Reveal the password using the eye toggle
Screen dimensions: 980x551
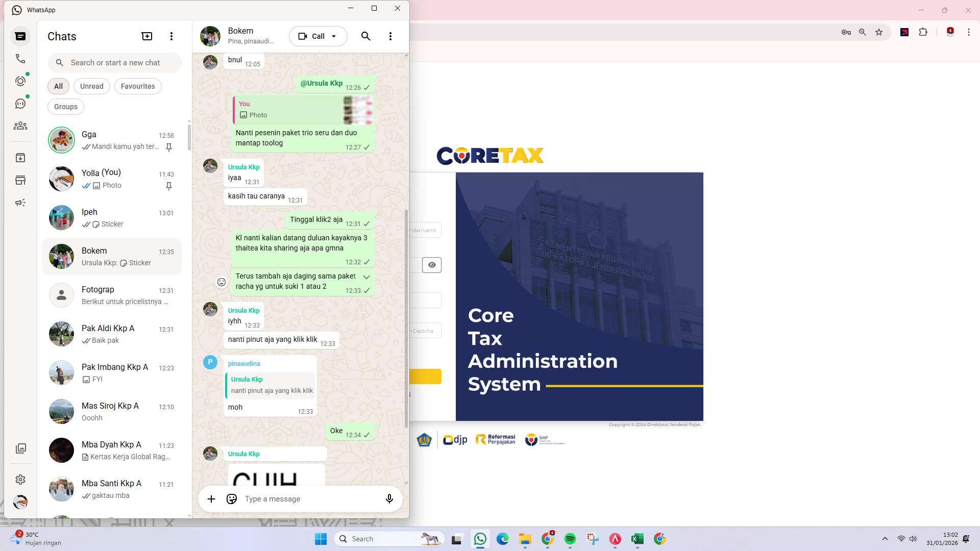(x=432, y=265)
